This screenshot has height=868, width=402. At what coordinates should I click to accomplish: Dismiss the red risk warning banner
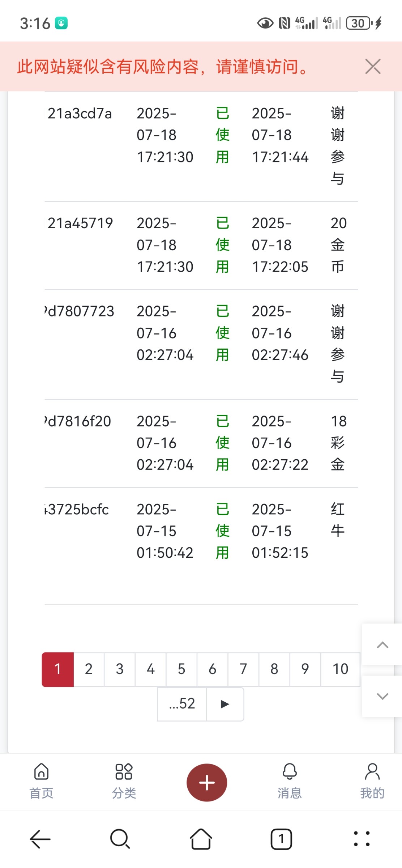(x=373, y=67)
